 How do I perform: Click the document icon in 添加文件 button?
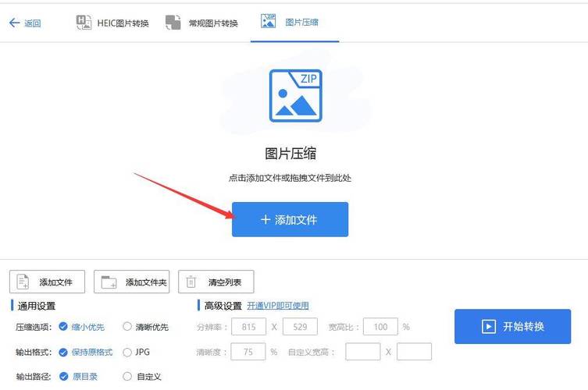[23, 282]
